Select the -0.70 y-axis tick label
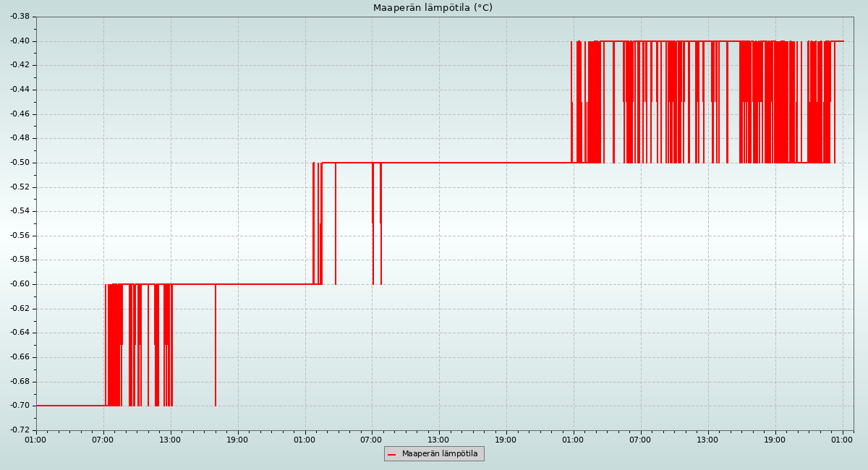 (20, 405)
